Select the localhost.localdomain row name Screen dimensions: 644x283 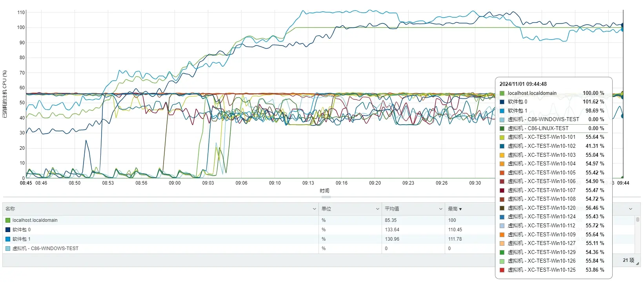(35, 220)
